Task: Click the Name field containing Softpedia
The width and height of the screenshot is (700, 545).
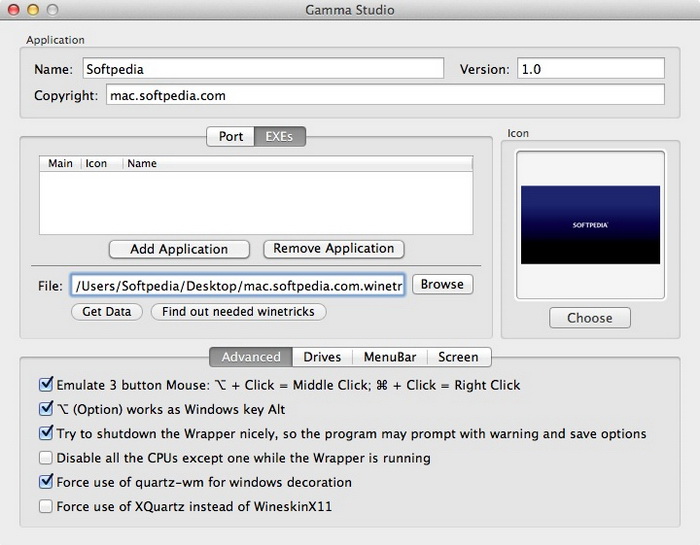Action: [263, 69]
